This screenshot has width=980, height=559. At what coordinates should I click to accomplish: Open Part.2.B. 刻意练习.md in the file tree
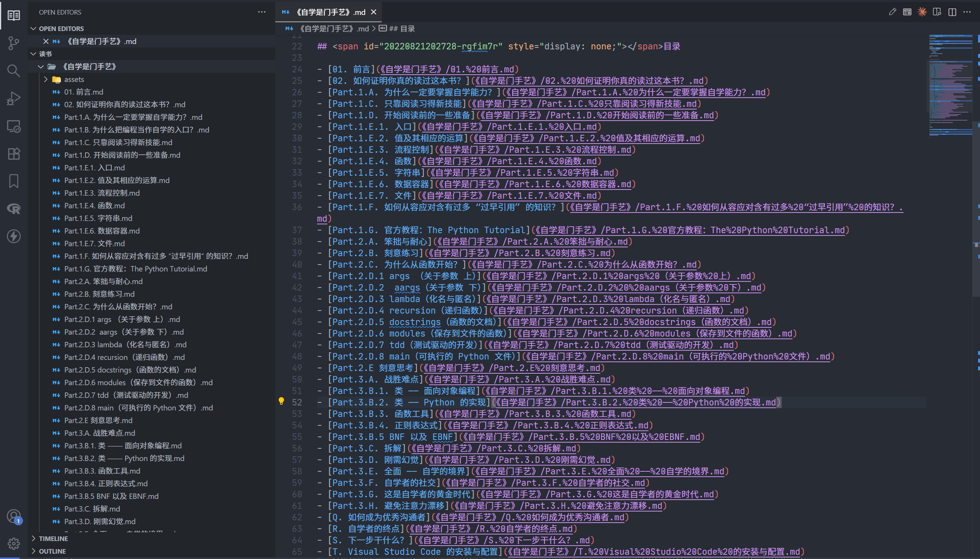click(99, 294)
